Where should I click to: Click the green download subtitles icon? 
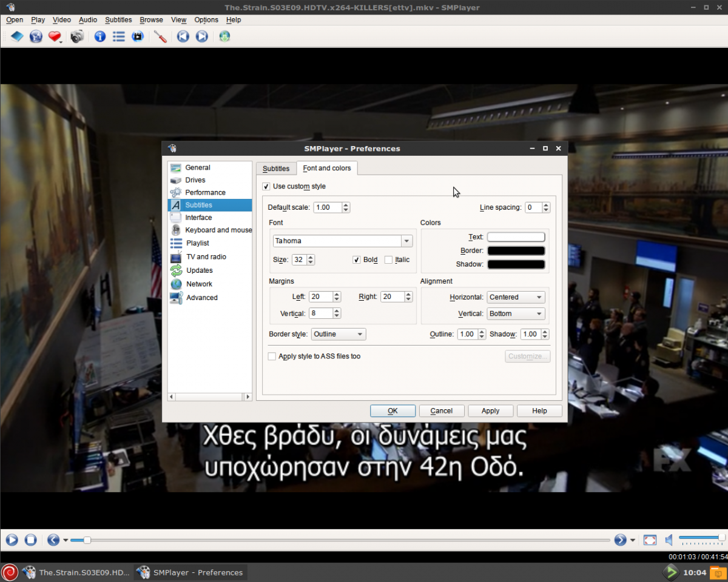[x=225, y=37]
